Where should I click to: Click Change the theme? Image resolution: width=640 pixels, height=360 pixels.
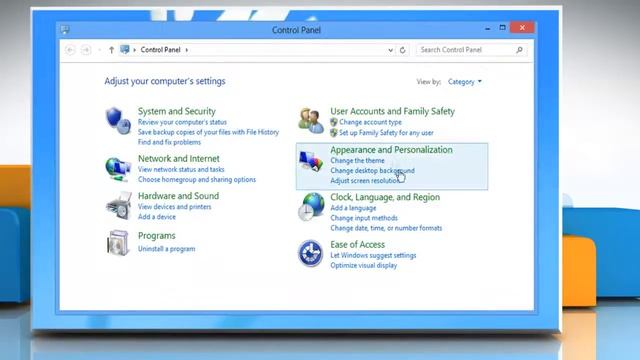(357, 161)
